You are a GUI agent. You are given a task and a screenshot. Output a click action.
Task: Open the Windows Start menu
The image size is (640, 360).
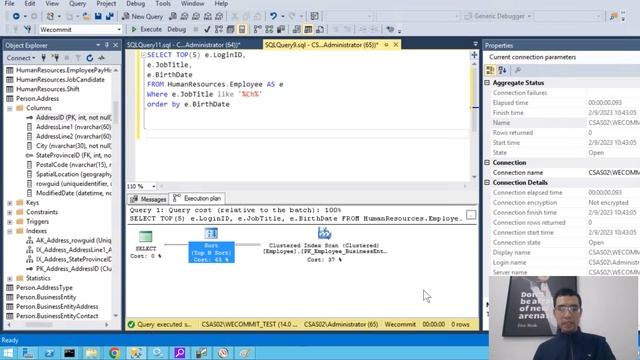point(7,353)
